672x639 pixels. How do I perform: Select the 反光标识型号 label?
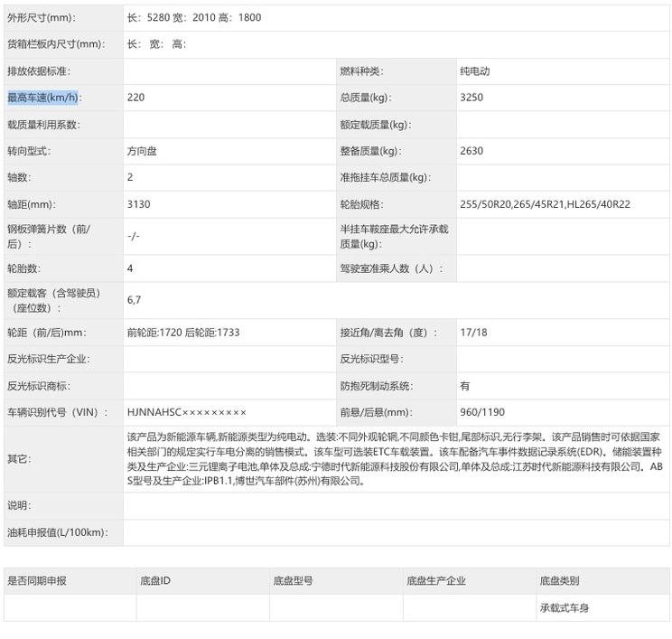tap(371, 360)
